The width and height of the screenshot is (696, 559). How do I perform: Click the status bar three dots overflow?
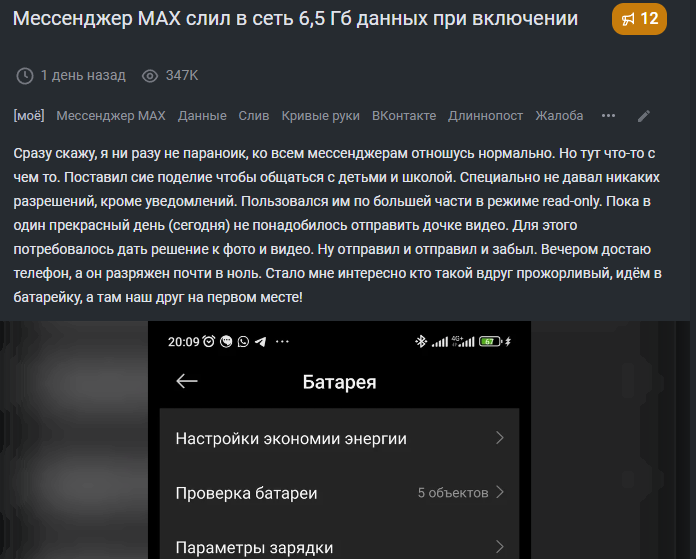tap(282, 341)
